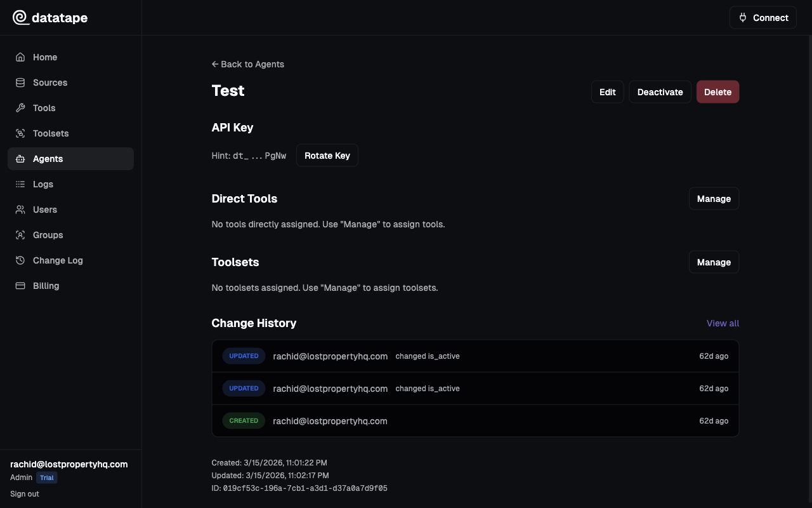Click the API Key heading
This screenshot has height=508, width=812.
[x=232, y=128]
